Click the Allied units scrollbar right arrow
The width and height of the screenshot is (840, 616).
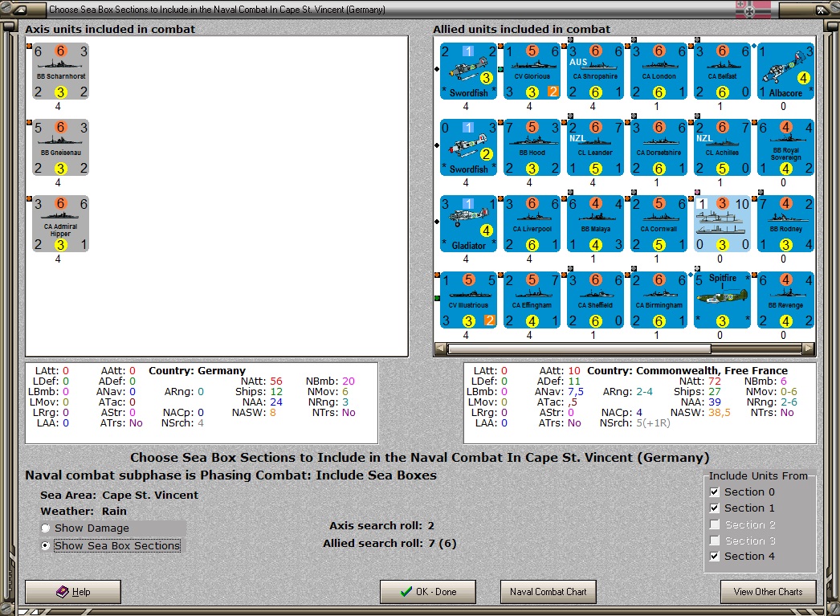[809, 349]
